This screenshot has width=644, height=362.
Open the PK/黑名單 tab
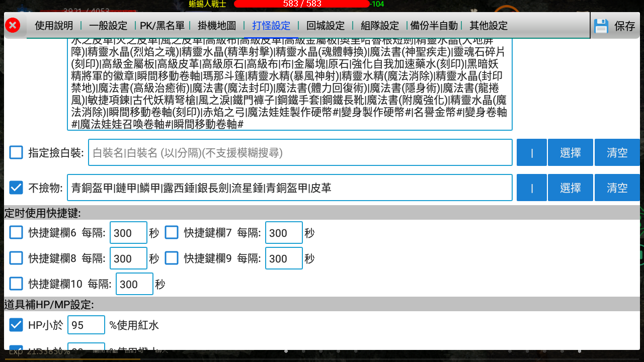pyautogui.click(x=162, y=26)
